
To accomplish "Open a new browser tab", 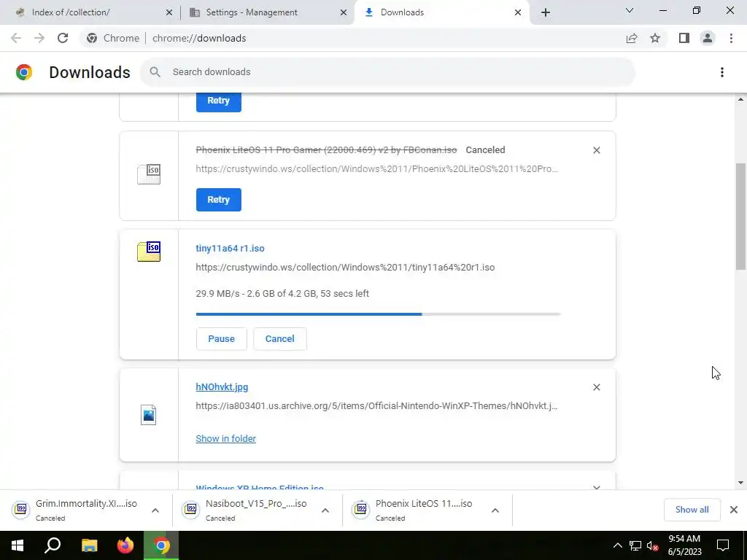I will coord(546,12).
